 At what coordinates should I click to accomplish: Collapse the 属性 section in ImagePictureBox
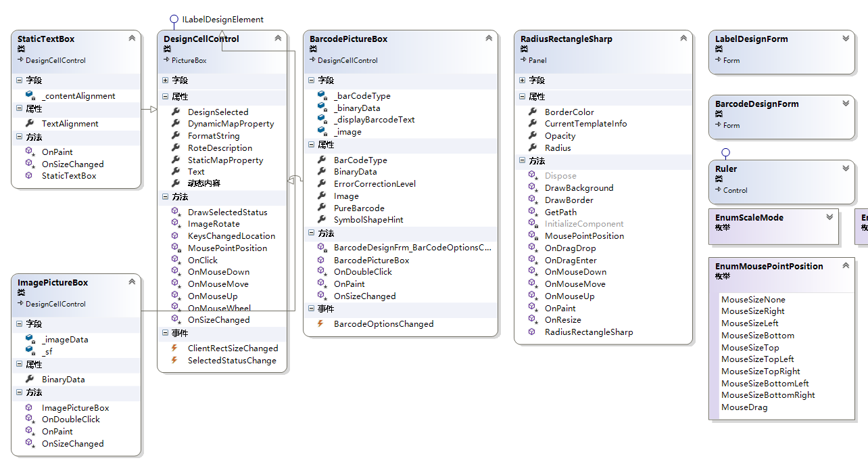click(20, 365)
